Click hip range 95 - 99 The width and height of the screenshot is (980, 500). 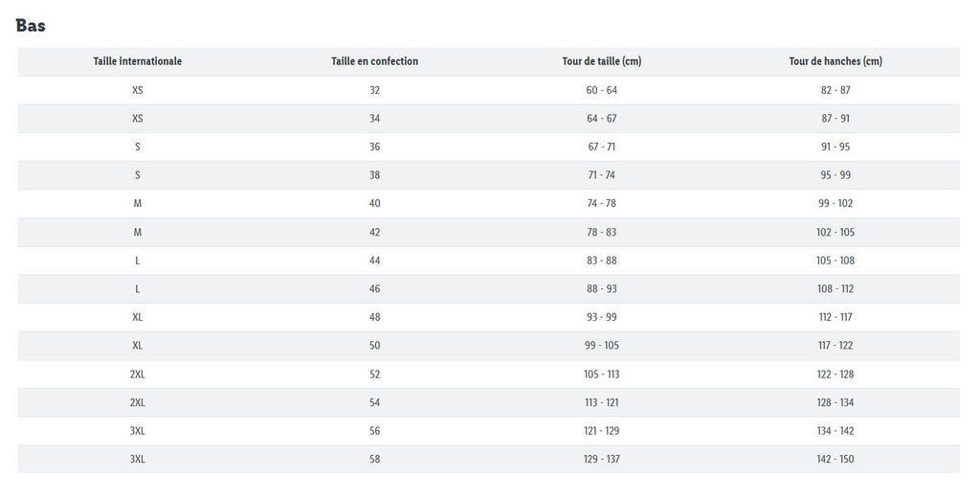pos(835,175)
